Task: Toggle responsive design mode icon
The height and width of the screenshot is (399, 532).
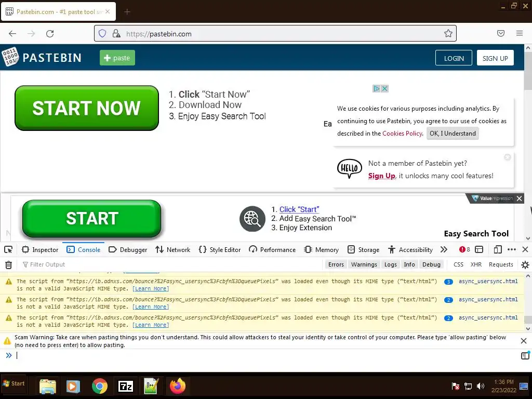Action: coord(498,250)
